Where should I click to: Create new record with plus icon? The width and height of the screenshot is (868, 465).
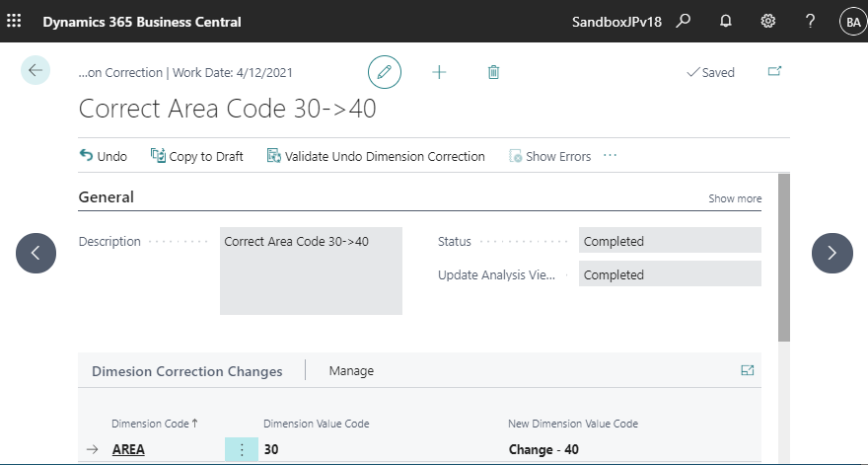[439, 72]
